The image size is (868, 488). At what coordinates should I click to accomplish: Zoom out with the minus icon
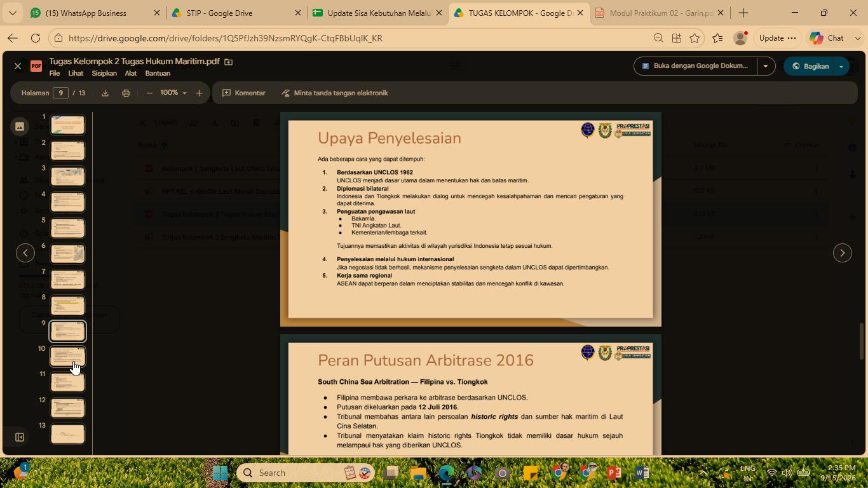point(149,93)
